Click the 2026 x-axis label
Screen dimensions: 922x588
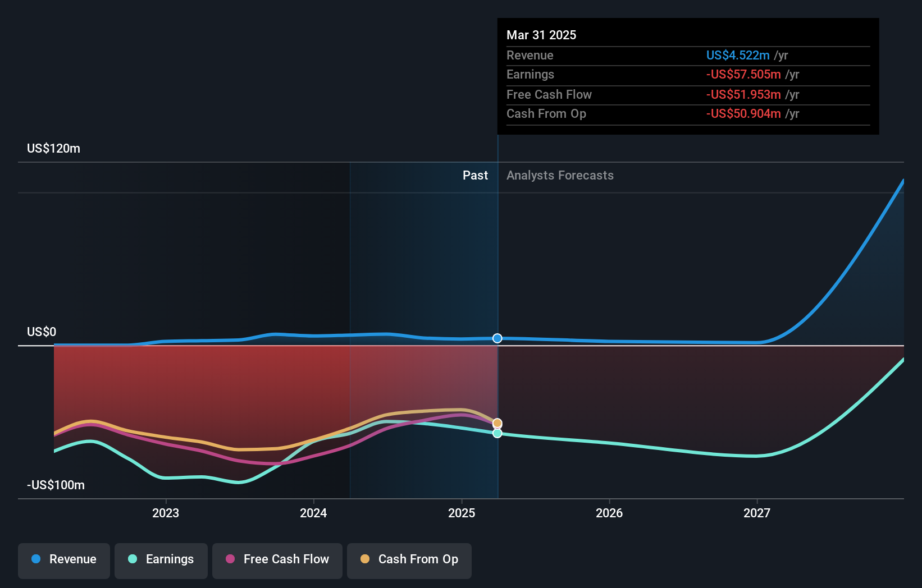[609, 513]
